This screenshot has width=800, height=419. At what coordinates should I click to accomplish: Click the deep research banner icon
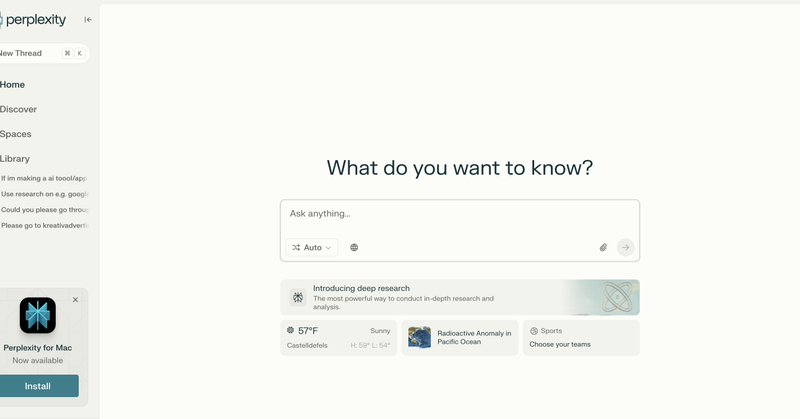coord(298,297)
